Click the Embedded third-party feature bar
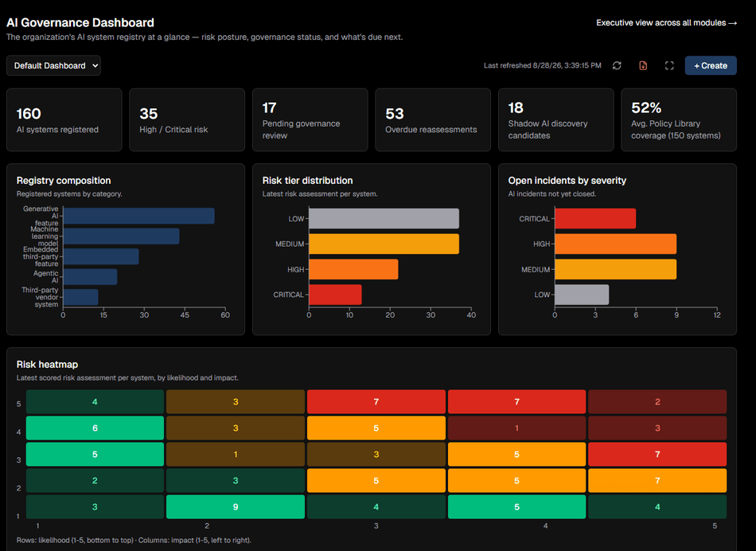 (101, 256)
